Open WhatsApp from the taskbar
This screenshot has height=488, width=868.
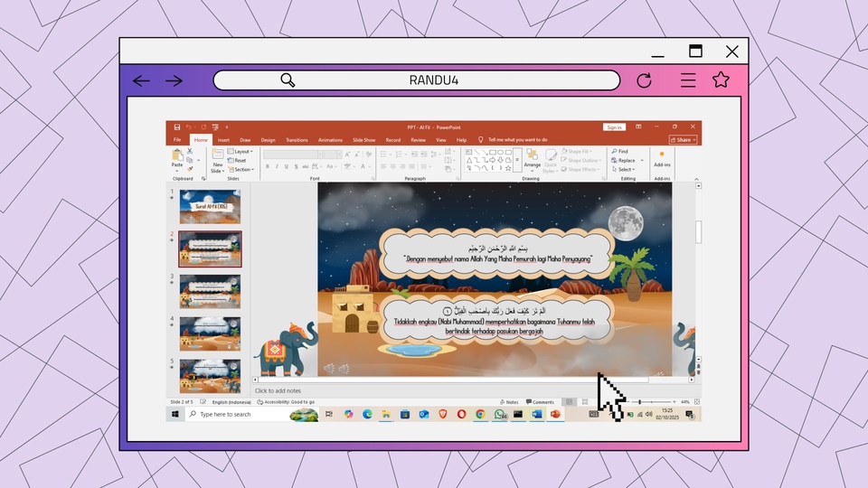[x=499, y=414]
